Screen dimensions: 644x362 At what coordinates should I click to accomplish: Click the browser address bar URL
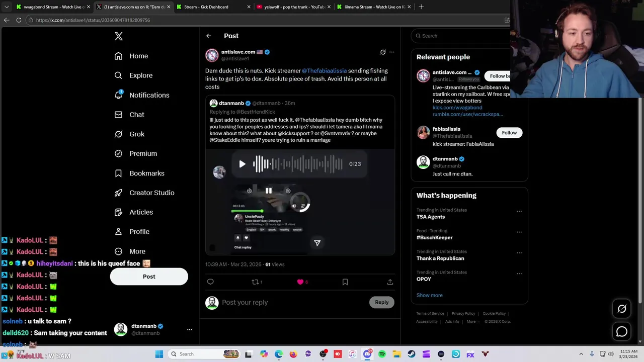(x=93, y=20)
